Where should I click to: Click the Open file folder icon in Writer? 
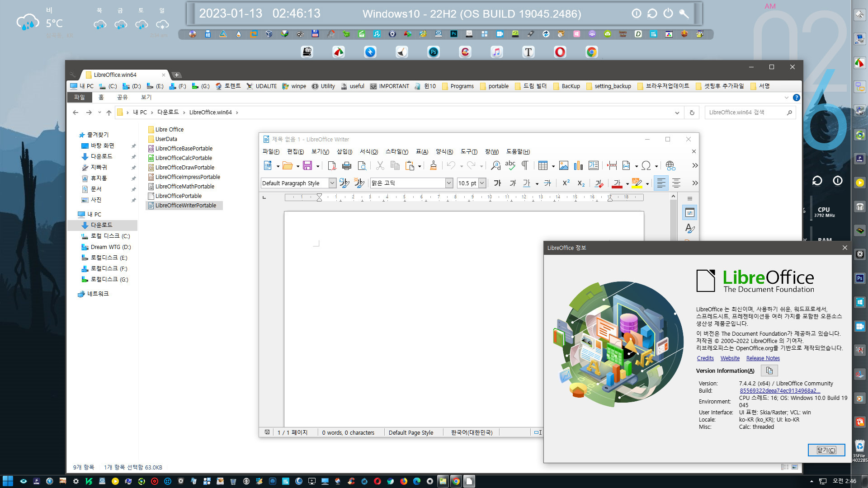[288, 166]
